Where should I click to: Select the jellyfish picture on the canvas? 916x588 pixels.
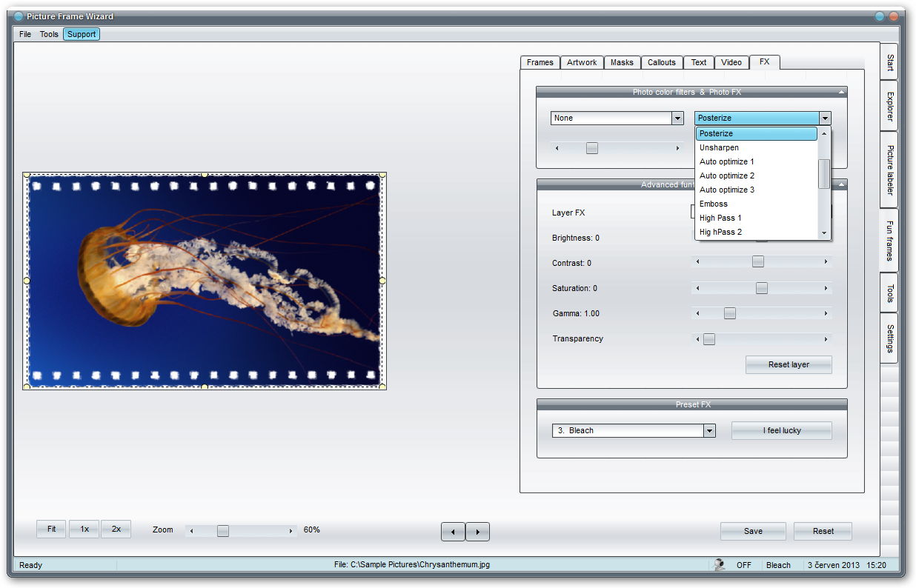click(205, 281)
